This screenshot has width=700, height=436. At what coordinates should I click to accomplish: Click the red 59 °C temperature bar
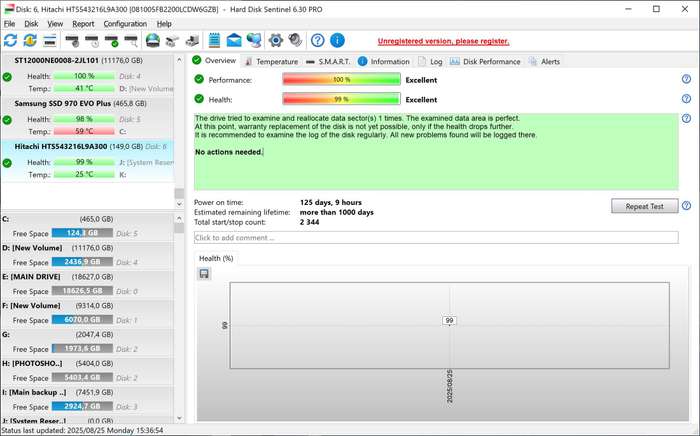(84, 131)
